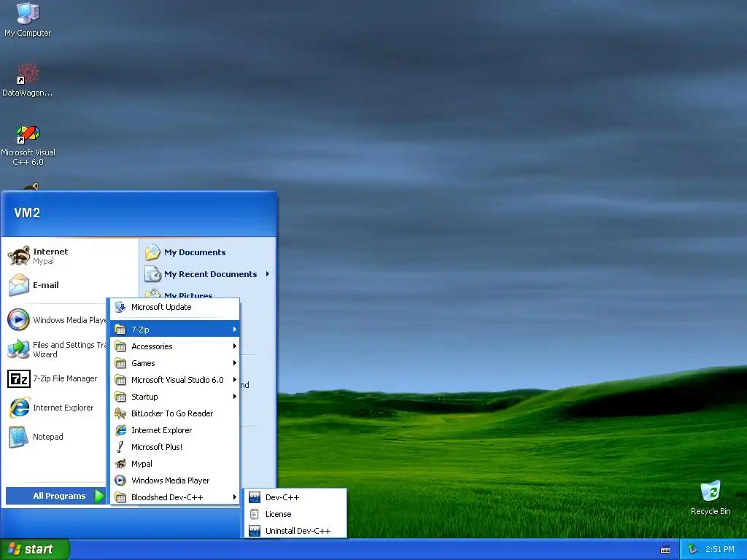Click the My Documents folder icon
Screen dimensions: 747x560
153,252
